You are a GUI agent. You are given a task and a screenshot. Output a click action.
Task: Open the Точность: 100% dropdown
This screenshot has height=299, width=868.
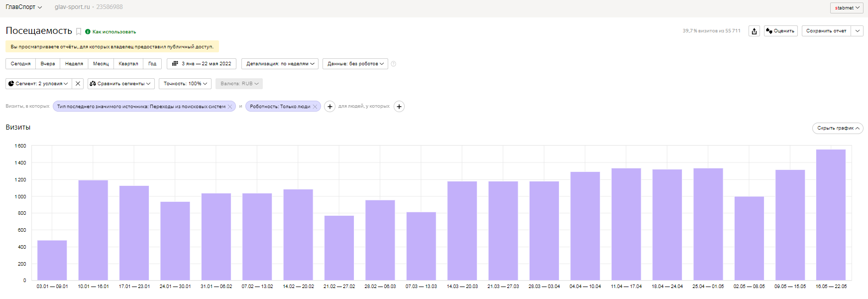coord(185,84)
